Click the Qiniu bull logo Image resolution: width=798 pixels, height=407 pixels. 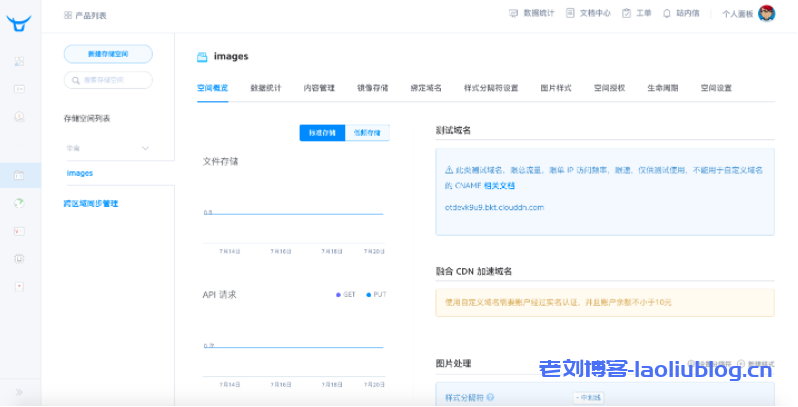(x=19, y=22)
